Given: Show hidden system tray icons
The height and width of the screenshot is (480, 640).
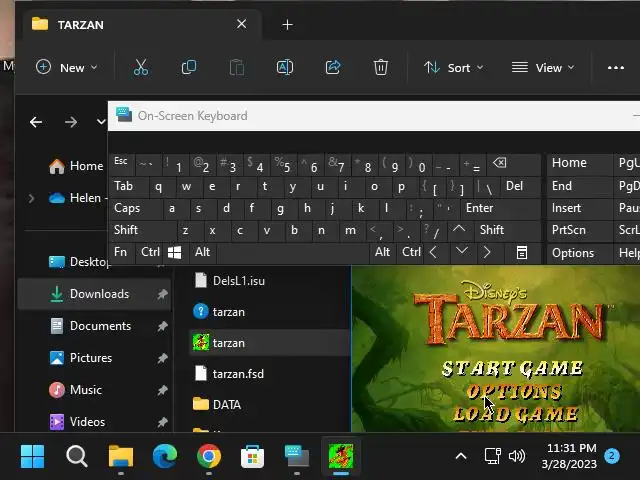Looking at the screenshot, I should click(x=461, y=456).
